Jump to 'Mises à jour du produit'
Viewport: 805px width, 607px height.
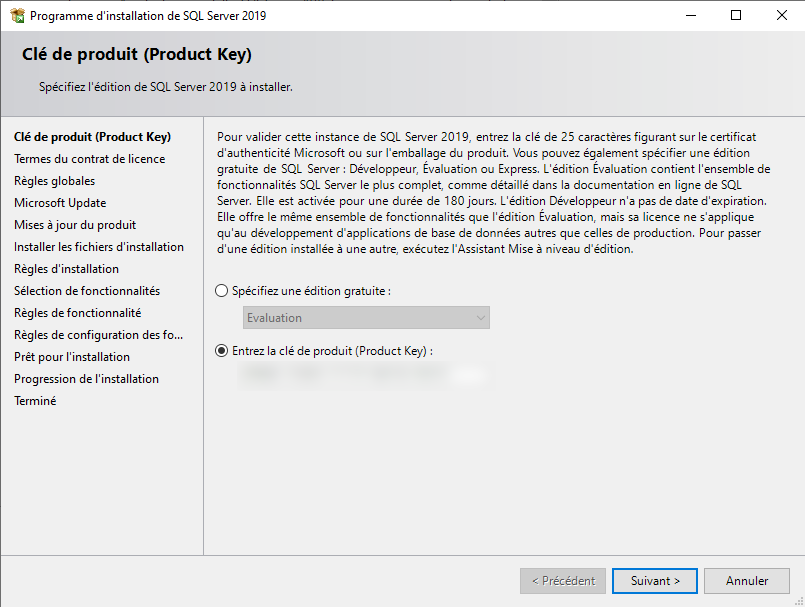point(75,225)
